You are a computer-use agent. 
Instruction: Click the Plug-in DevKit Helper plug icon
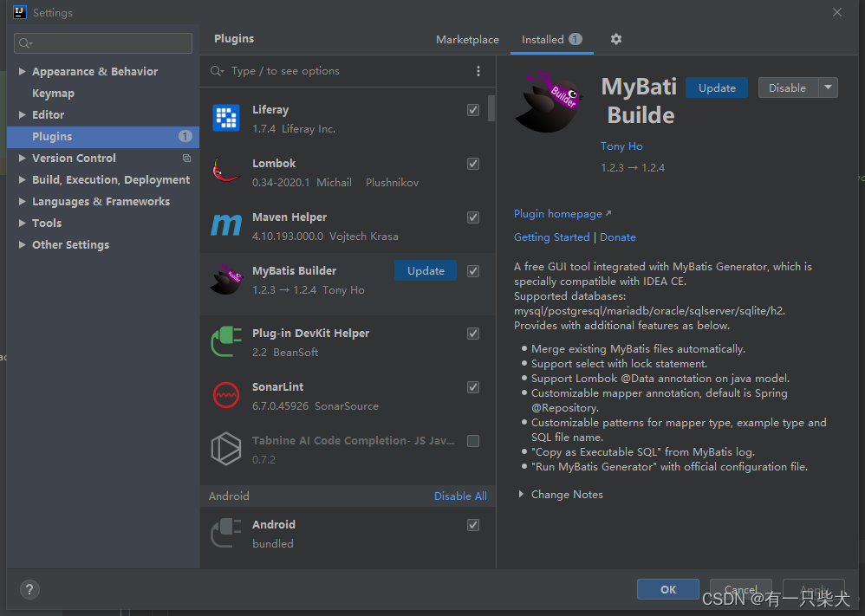tap(226, 341)
